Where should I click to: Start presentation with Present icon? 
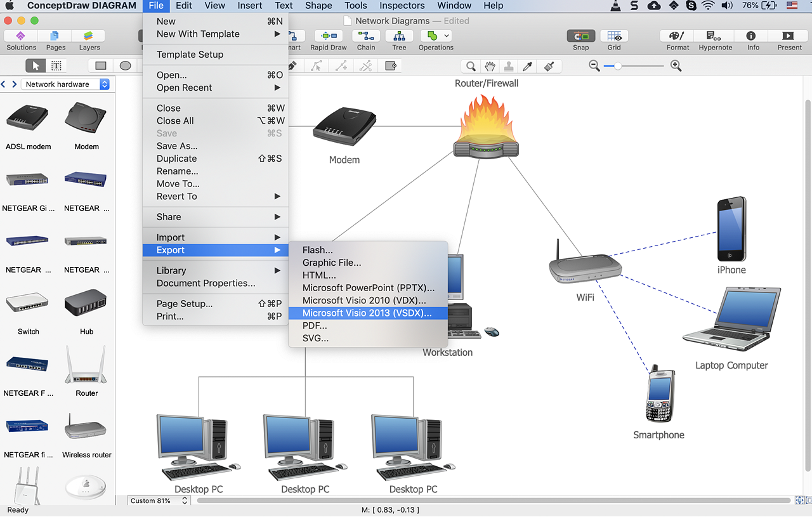click(x=789, y=40)
